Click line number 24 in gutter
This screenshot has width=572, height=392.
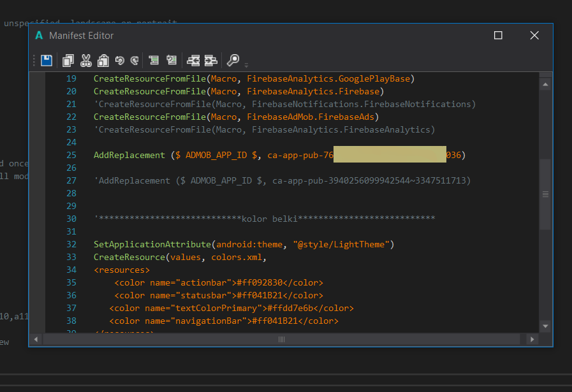71,143
